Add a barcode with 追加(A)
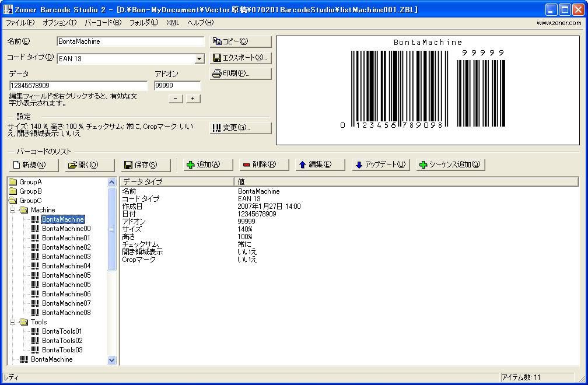588x385 pixels. coord(208,164)
